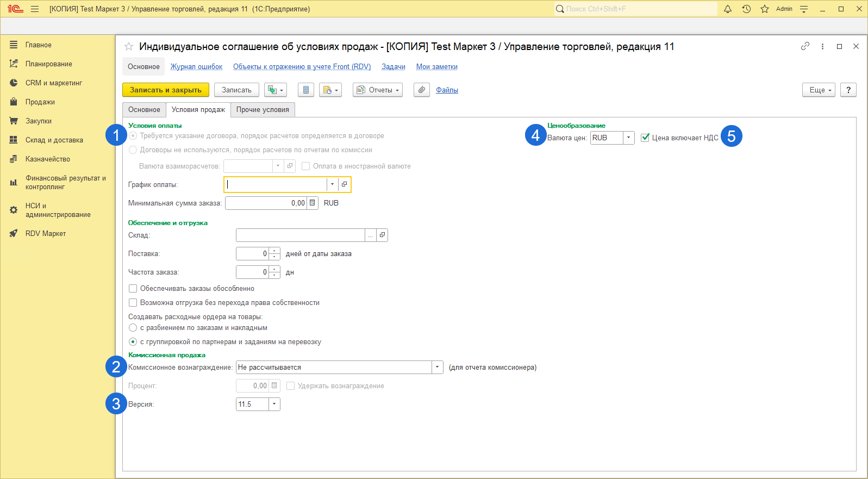
Task: Switch to Прочие условия tab
Action: click(x=263, y=109)
